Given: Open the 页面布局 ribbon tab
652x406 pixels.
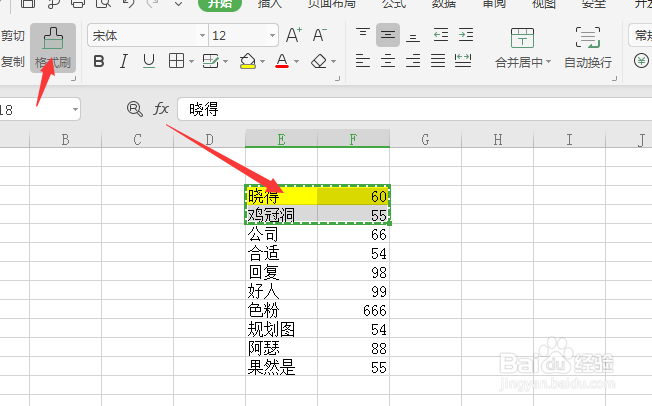Looking at the screenshot, I should point(331,4).
